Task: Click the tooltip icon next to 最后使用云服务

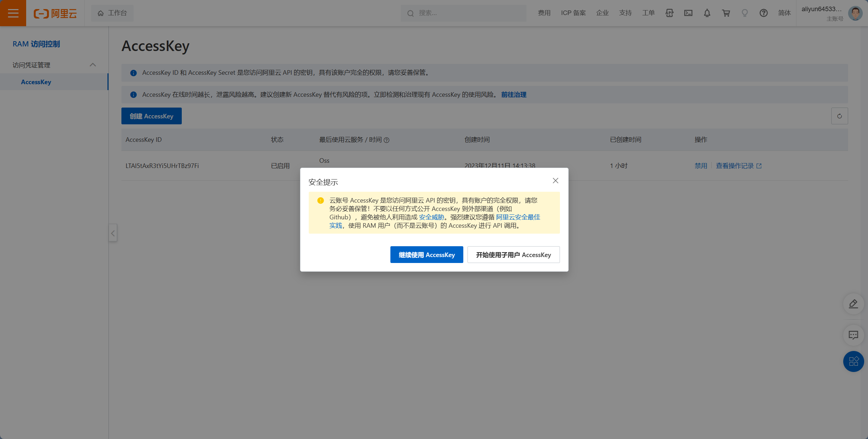Action: coord(387,140)
